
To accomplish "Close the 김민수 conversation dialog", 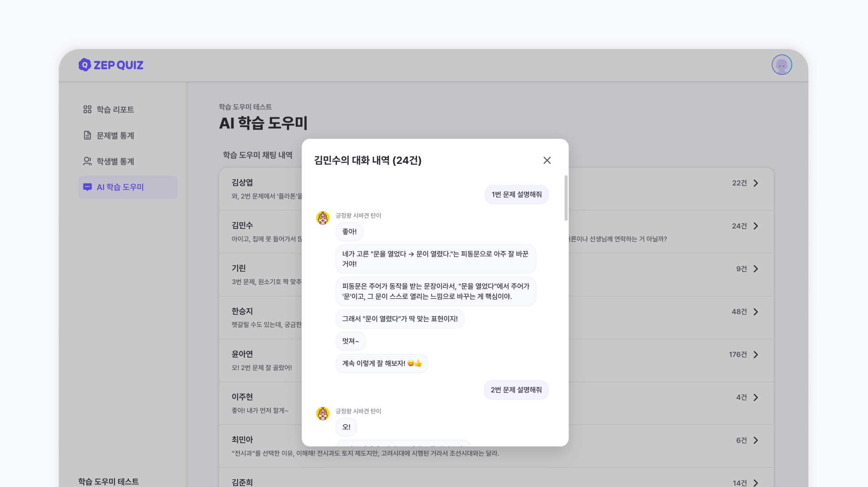I will click(x=547, y=160).
